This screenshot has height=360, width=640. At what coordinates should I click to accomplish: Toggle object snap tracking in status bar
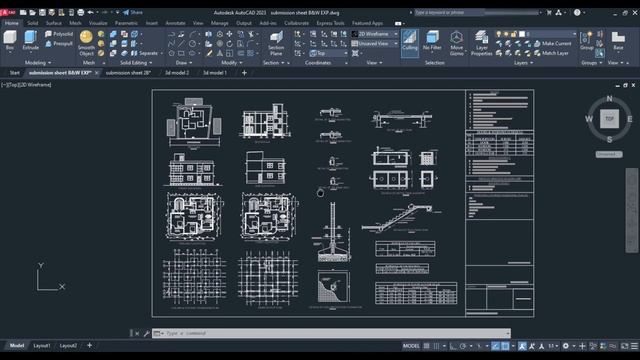[x=495, y=346]
